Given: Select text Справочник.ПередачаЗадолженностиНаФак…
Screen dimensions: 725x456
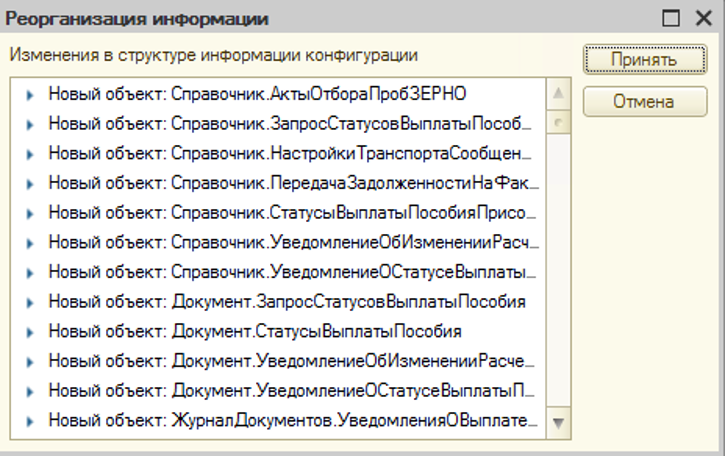Looking at the screenshot, I should pos(355,183).
